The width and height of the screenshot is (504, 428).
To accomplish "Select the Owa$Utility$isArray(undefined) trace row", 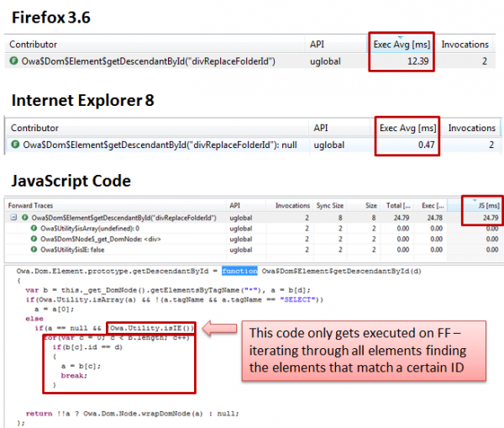I will (x=254, y=229).
